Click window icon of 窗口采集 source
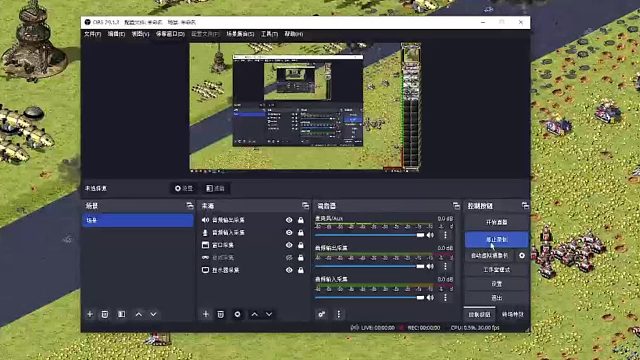Viewport: 640px width, 360px height. coord(205,245)
